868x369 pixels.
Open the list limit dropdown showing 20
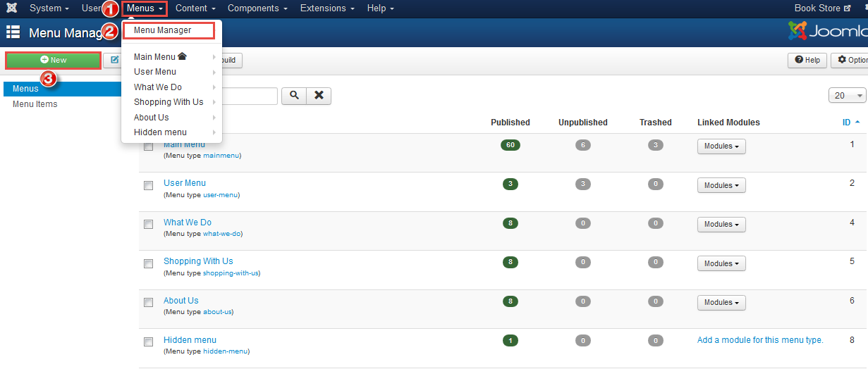coord(847,96)
